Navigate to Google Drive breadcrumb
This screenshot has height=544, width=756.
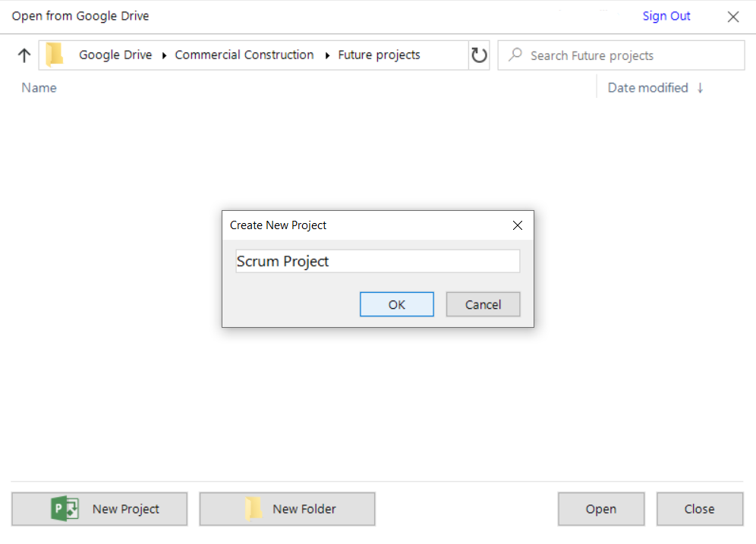(115, 55)
